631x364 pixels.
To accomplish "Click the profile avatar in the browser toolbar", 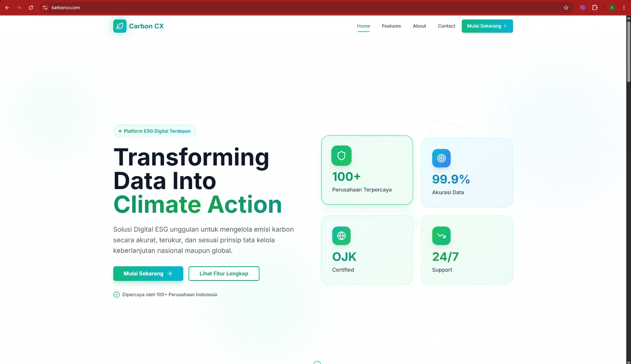I will click(x=612, y=7).
